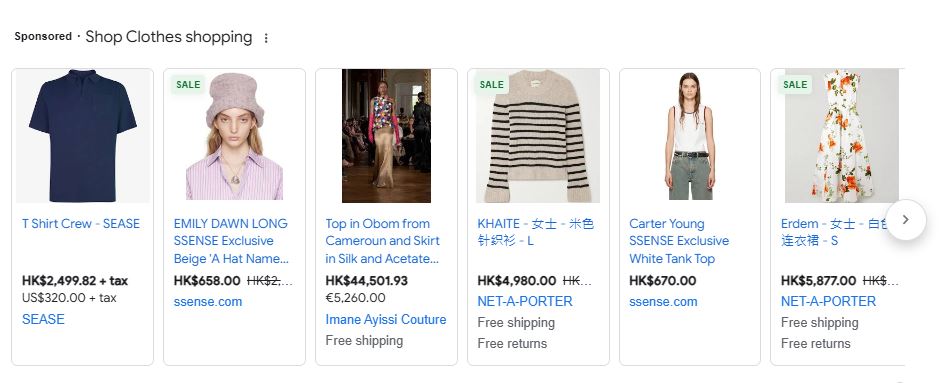Open the white tank top product image
Viewport: 944px width, 383px height.
(x=690, y=135)
